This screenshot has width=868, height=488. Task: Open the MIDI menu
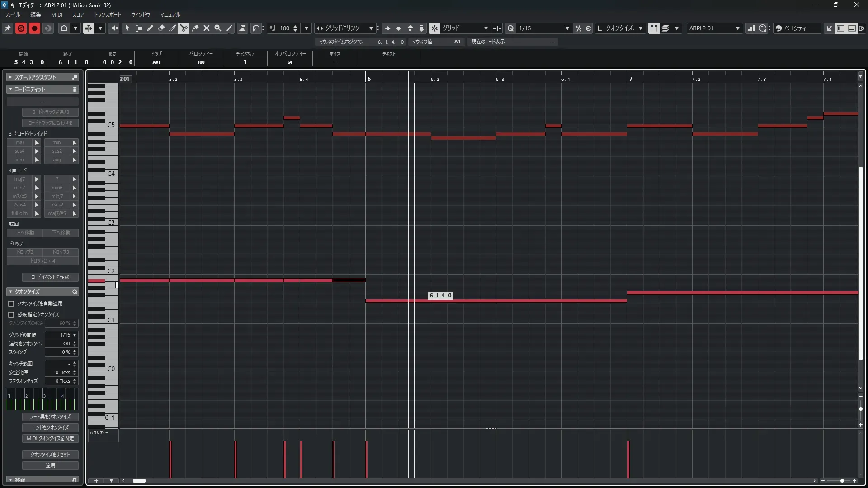coord(57,14)
